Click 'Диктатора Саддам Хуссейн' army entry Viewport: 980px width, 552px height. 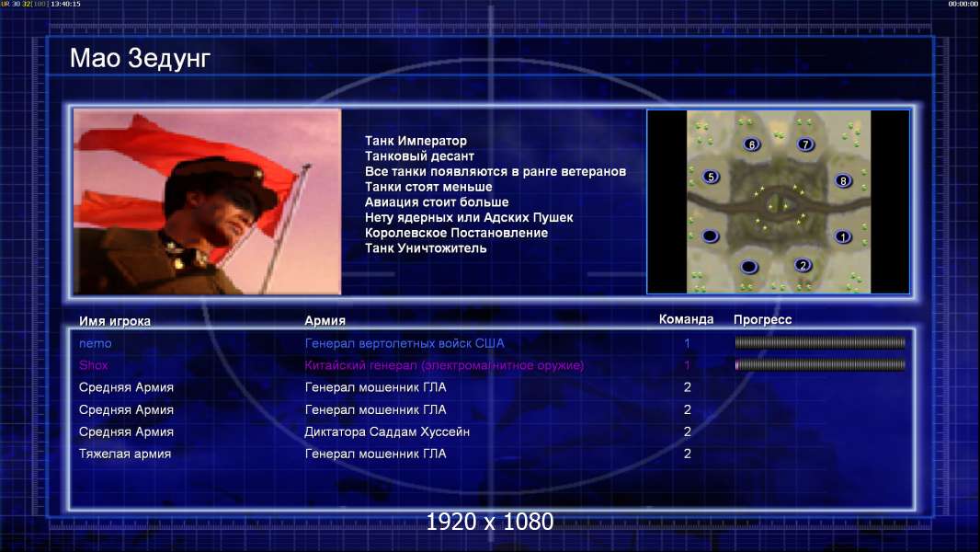pyautogui.click(x=387, y=432)
